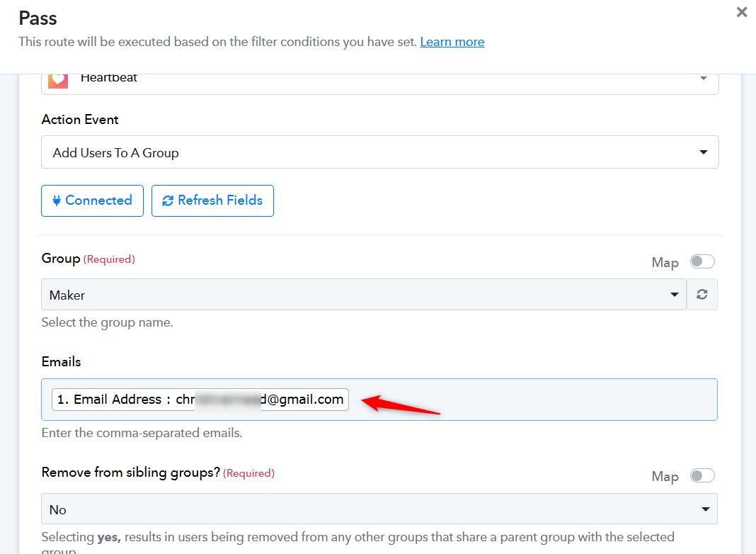Click the Maker caret arrow
The height and width of the screenshot is (554, 756).
pyautogui.click(x=674, y=295)
